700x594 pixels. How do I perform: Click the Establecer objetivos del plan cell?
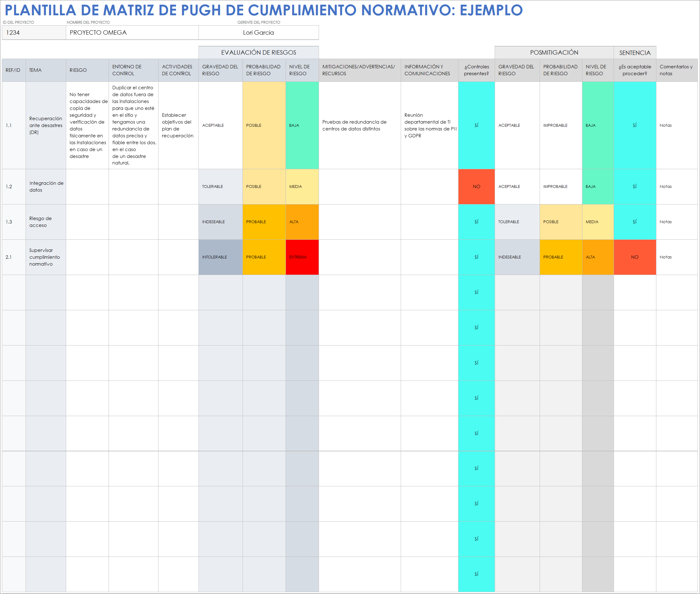click(178, 125)
